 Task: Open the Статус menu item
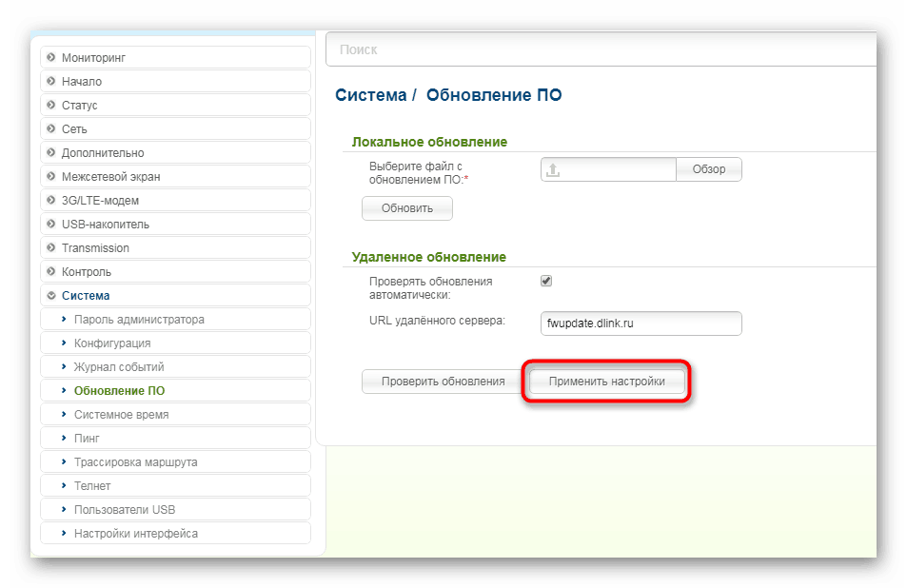pyautogui.click(x=175, y=105)
